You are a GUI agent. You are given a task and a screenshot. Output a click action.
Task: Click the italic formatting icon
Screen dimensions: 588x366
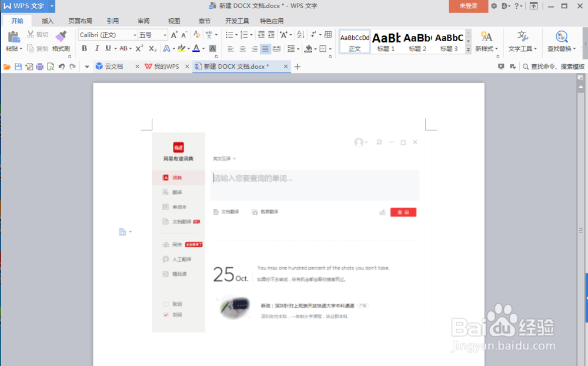pos(98,48)
